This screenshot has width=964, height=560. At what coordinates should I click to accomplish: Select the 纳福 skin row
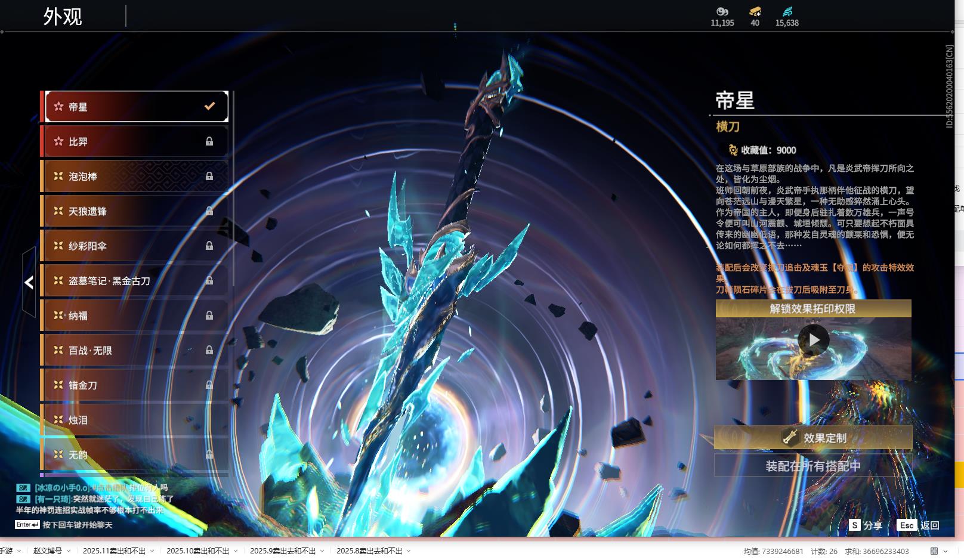(135, 315)
